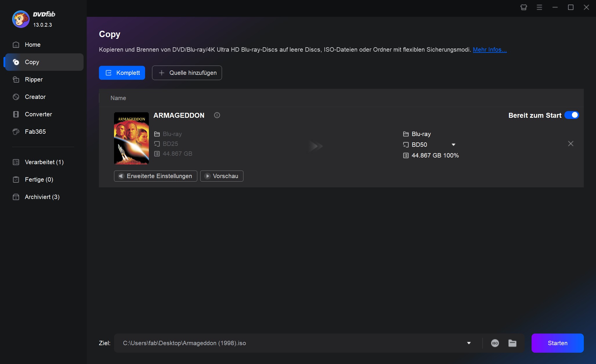Expand the destination path dropdown

(469, 343)
